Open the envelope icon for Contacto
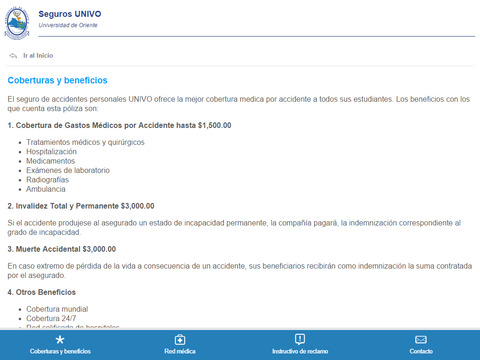The image size is (480, 360). (421, 340)
